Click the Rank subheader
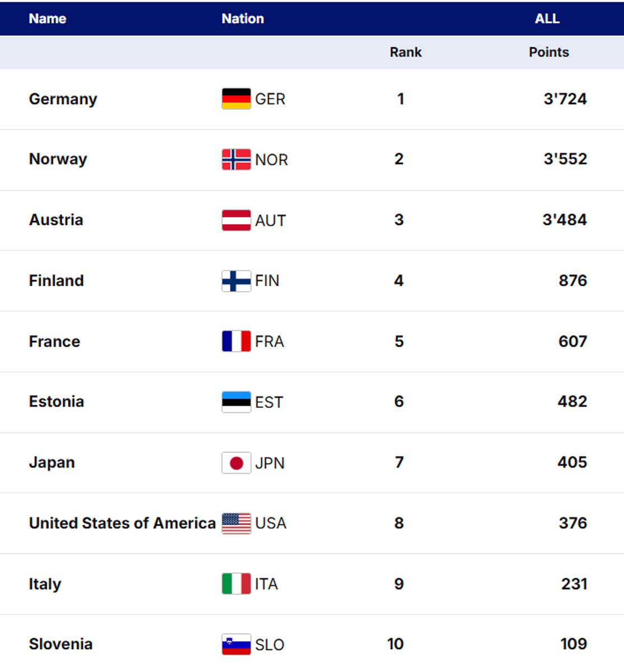The height and width of the screenshot is (672, 624). 405,52
